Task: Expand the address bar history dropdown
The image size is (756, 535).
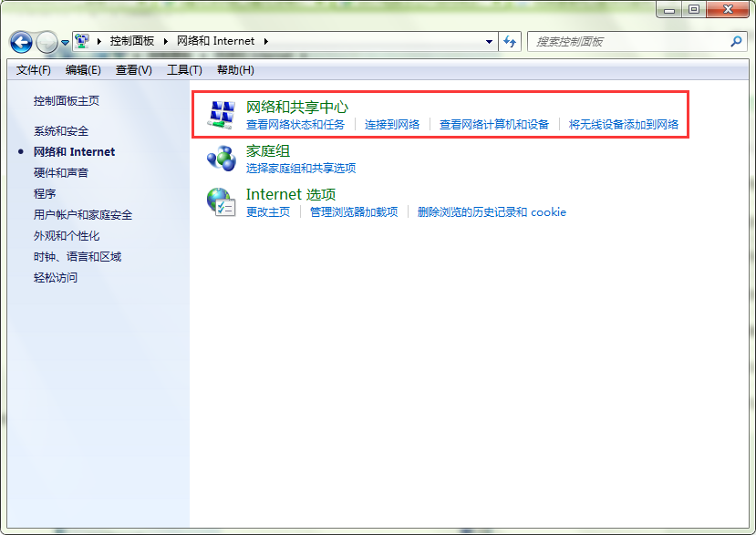Action: 490,41
